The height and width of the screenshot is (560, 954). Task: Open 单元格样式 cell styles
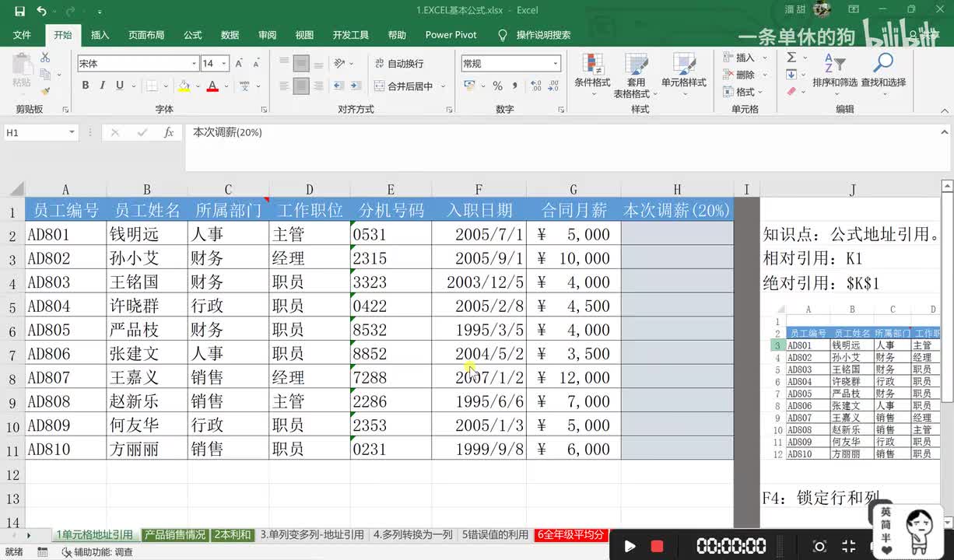click(x=684, y=75)
